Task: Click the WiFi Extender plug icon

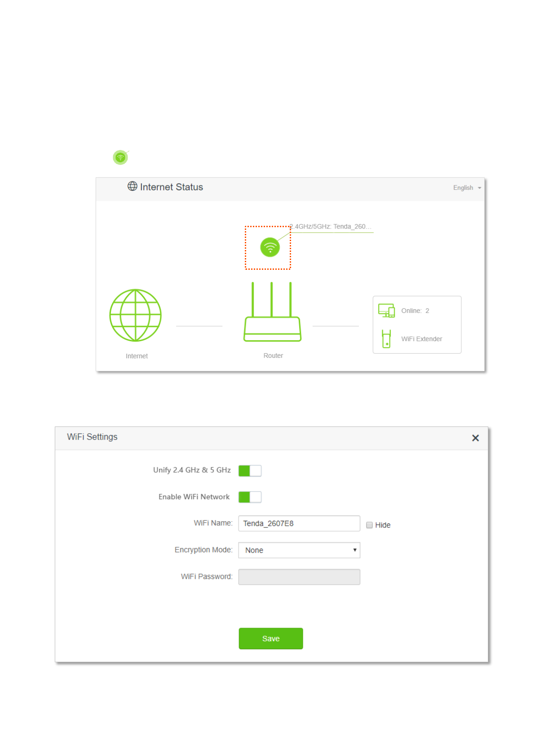Action: pos(386,339)
